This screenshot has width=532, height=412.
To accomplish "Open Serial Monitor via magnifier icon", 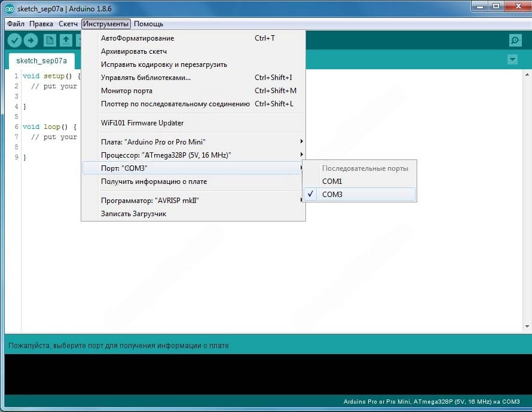I will coord(515,40).
